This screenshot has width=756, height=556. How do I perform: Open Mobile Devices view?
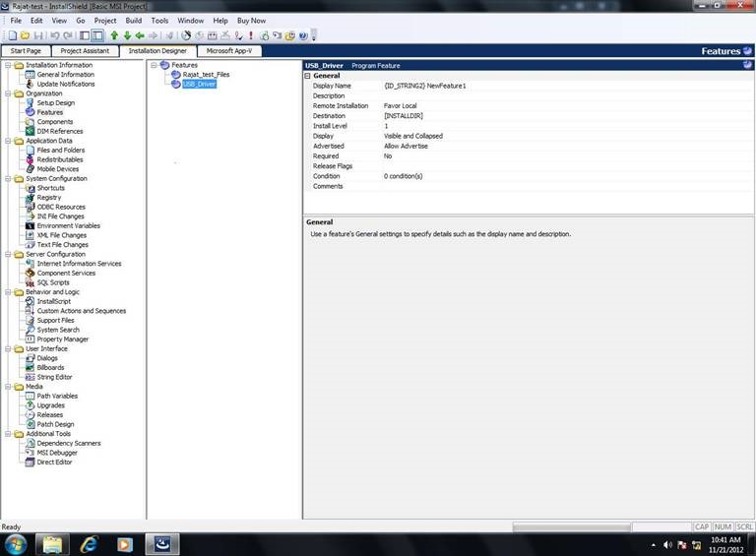click(58, 169)
